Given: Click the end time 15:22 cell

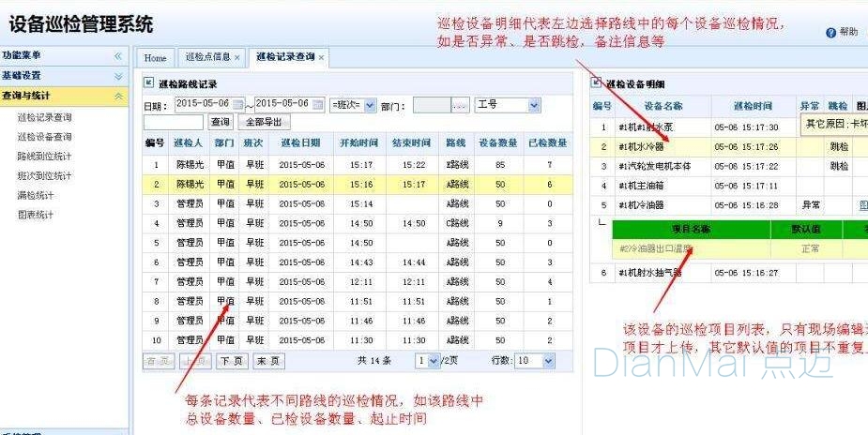Looking at the screenshot, I should 414,165.
